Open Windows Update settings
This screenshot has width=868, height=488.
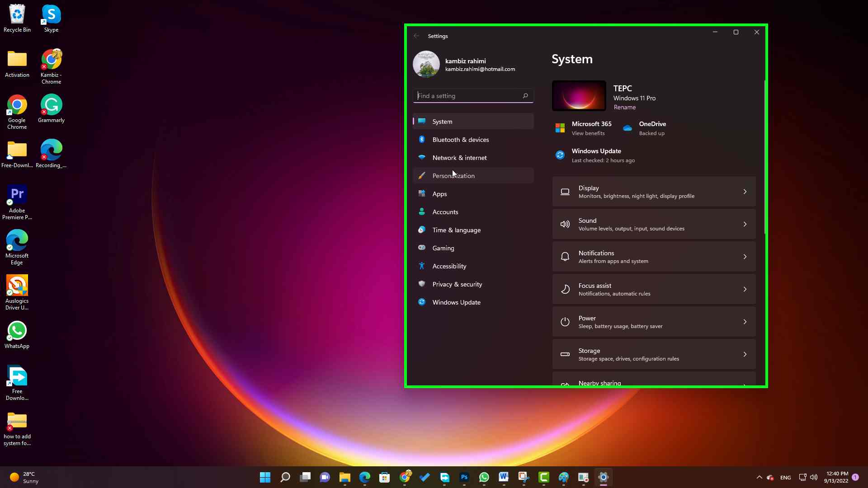[456, 302]
